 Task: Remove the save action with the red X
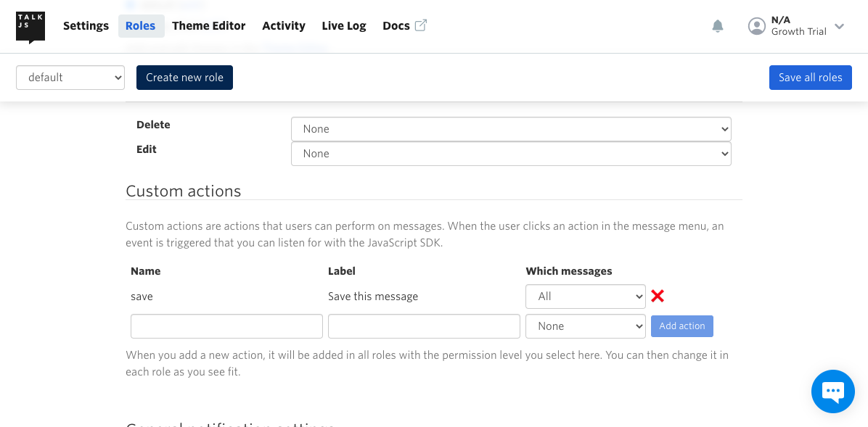coord(658,296)
